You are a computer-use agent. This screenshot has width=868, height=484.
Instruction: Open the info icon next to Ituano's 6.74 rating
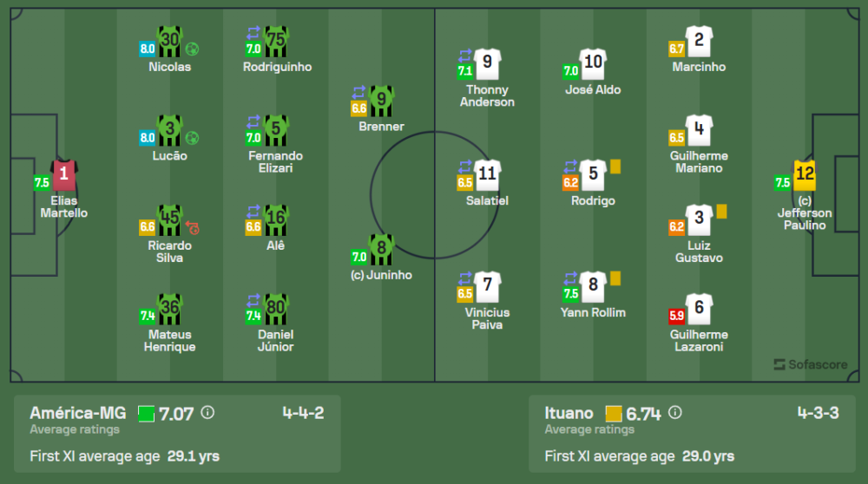[675, 413]
